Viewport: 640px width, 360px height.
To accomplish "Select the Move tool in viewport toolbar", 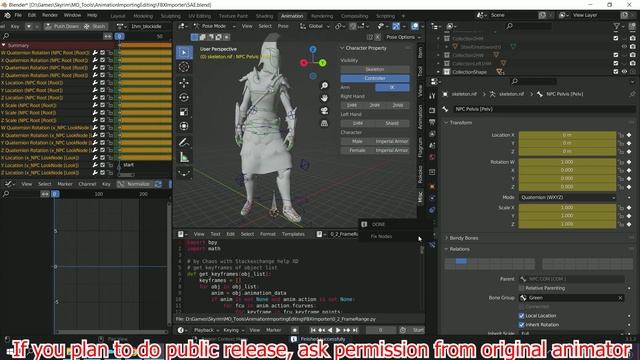I will [x=184, y=82].
